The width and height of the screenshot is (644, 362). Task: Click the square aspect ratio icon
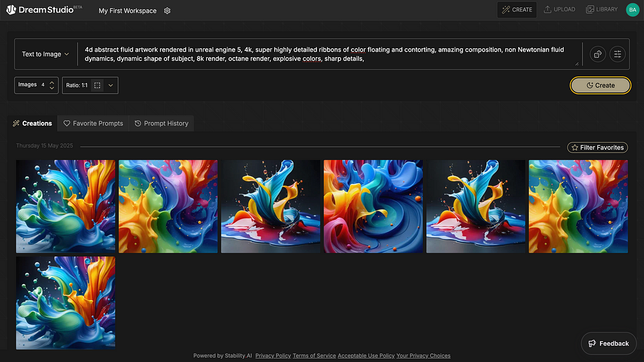(x=97, y=85)
